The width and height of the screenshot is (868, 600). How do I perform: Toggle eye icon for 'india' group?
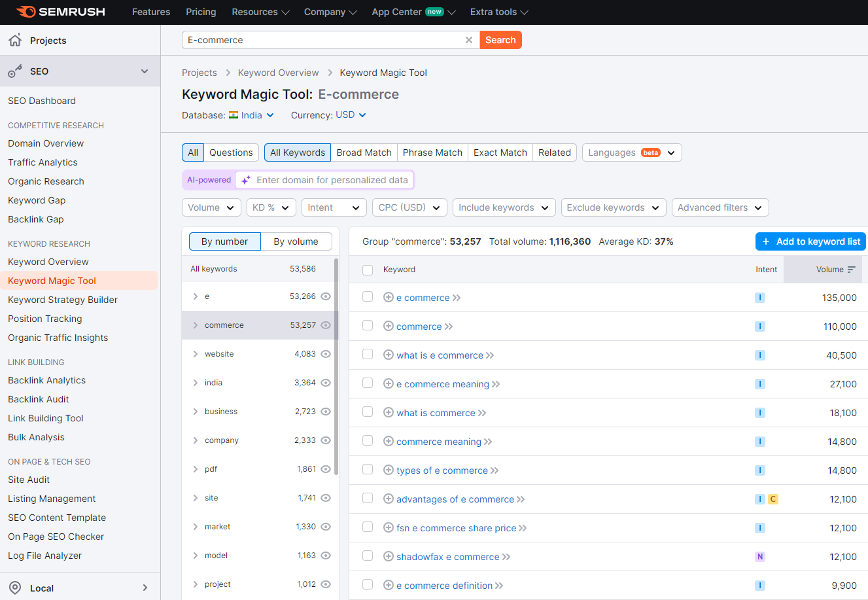(326, 383)
